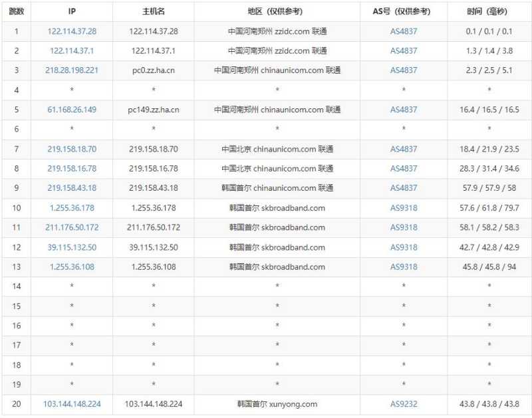532x418 pixels.
Task: Click AS4837 link in hop 7 row
Action: pyautogui.click(x=404, y=149)
